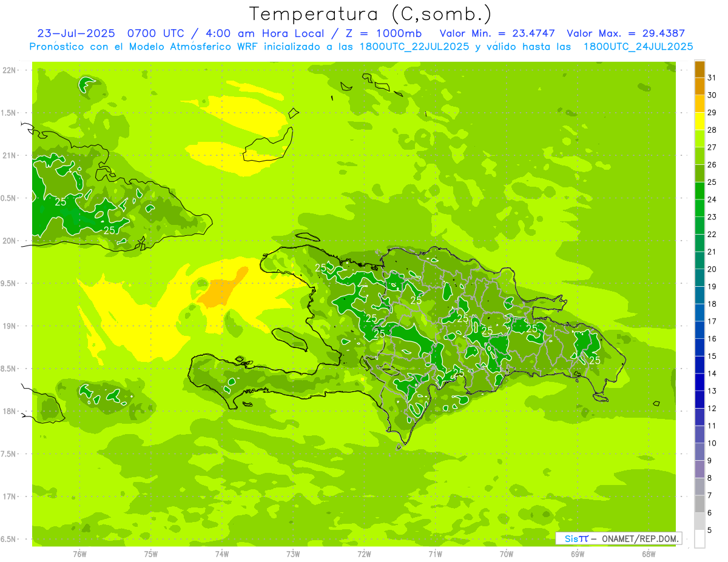This screenshot has width=728, height=562.
Task: Click the 70W longitude axis label
Action: coord(506,554)
